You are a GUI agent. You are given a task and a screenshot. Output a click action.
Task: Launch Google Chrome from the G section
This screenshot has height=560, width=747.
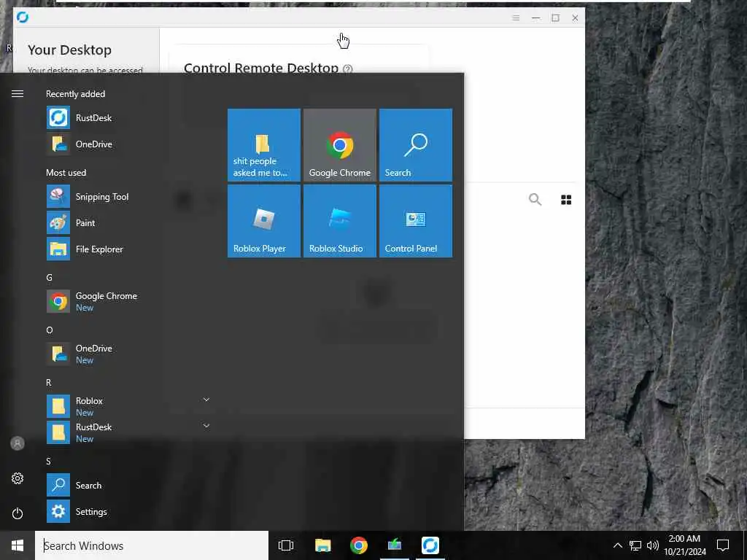(x=128, y=301)
